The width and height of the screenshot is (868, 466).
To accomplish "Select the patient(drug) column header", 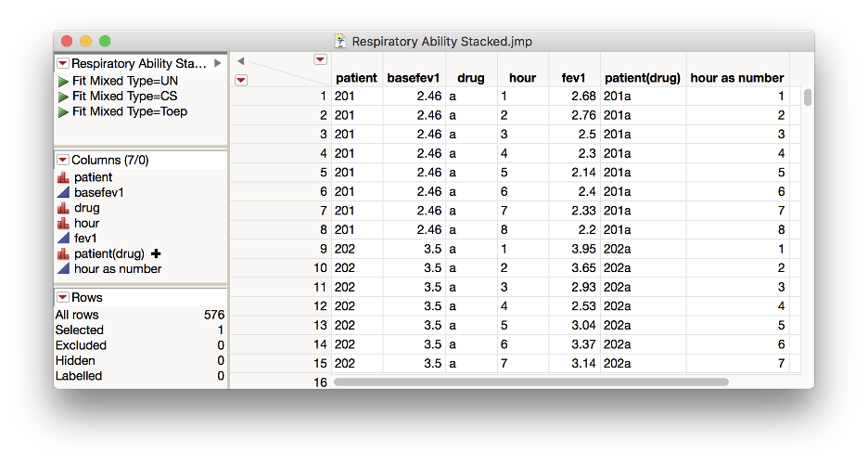I will tap(642, 78).
